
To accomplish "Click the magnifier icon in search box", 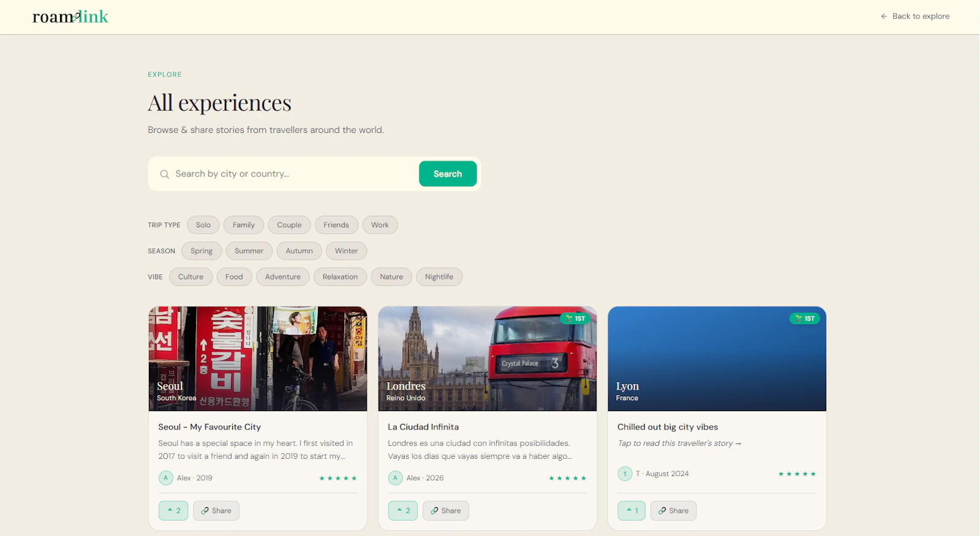I will coord(164,174).
